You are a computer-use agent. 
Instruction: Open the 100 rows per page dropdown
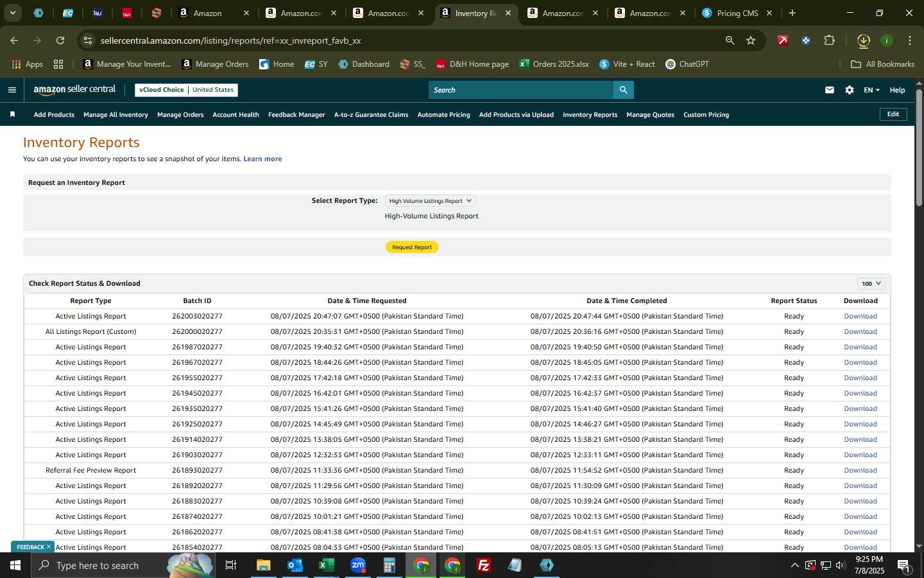pos(871,283)
